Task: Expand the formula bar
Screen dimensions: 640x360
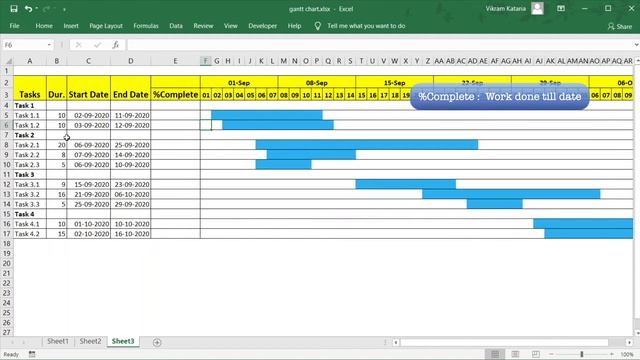Action: click(636, 45)
